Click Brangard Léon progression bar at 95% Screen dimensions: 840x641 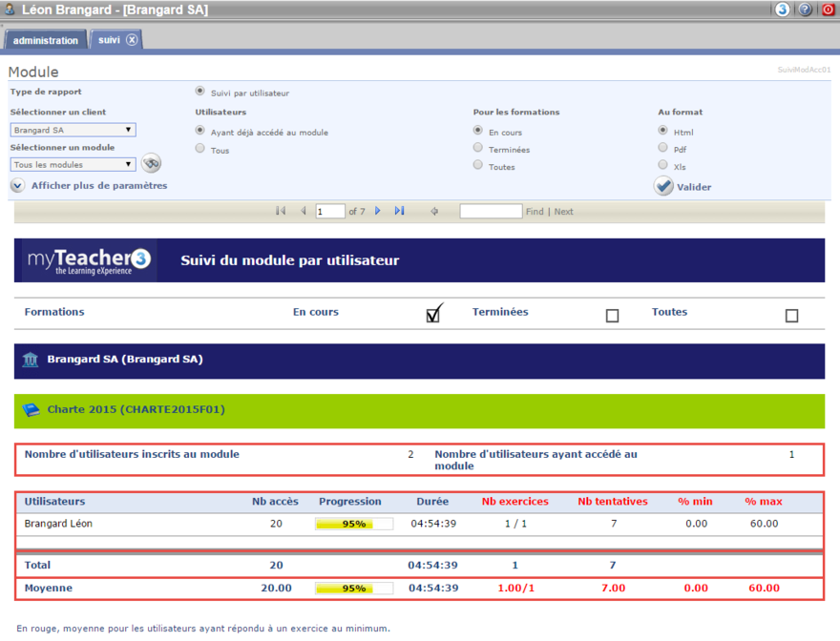(354, 524)
